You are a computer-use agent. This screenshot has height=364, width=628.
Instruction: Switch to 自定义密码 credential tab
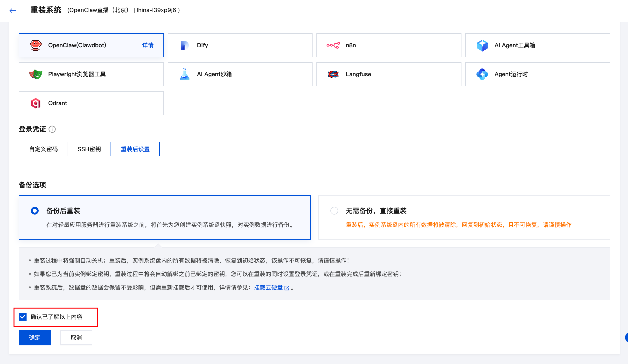43,149
